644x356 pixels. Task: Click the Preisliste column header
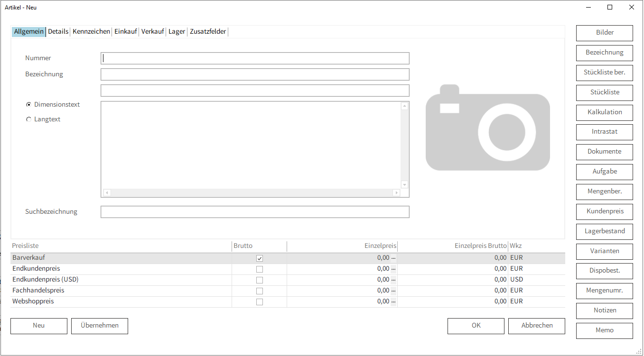[x=121, y=246]
